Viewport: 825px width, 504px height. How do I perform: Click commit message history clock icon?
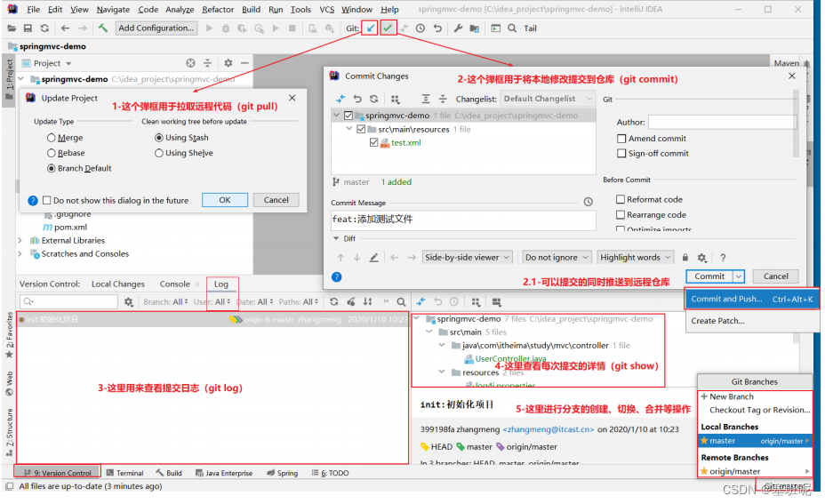pos(589,202)
